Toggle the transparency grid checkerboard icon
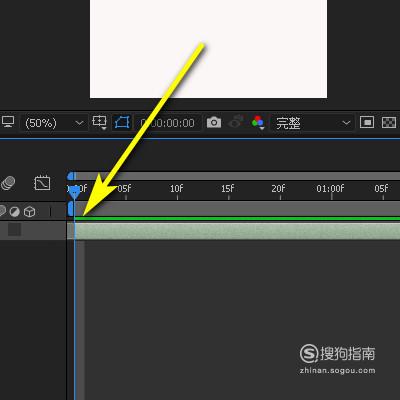The image size is (400, 400). pyautogui.click(x=389, y=122)
